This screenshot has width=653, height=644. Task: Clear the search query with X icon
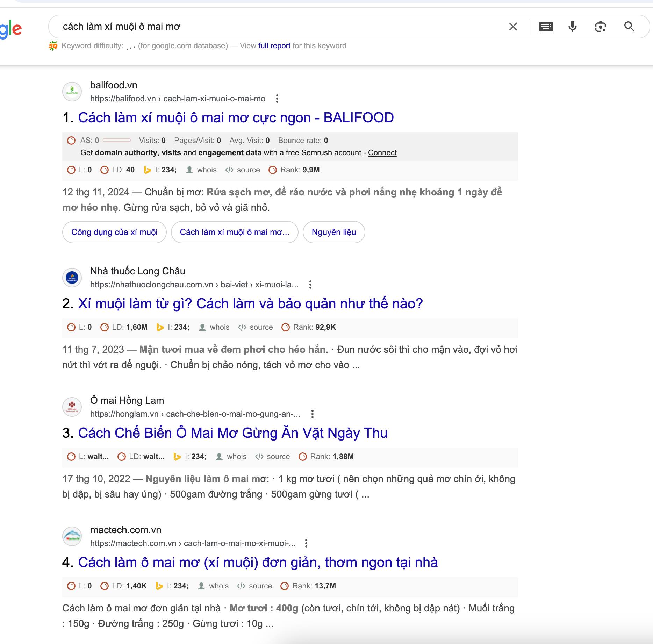pos(513,27)
